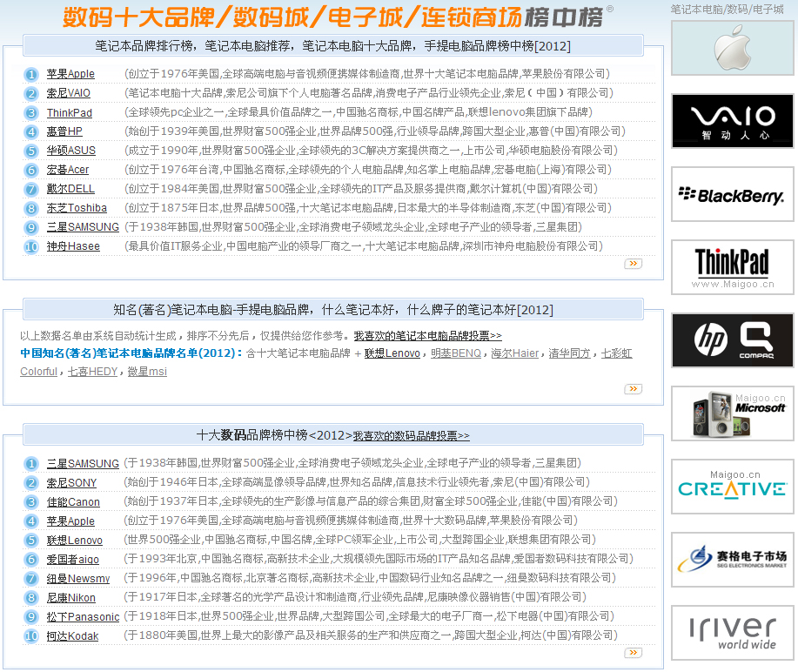Click the number 8 badge beside 尼康Nikon
Viewport: 798px width, 672px height.
click(x=31, y=598)
